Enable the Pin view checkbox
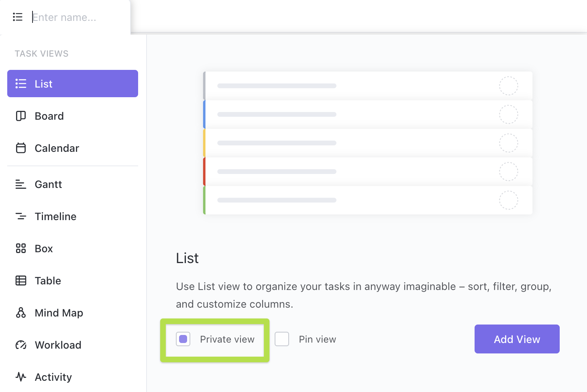Screen dimensions: 587x392 282,339
